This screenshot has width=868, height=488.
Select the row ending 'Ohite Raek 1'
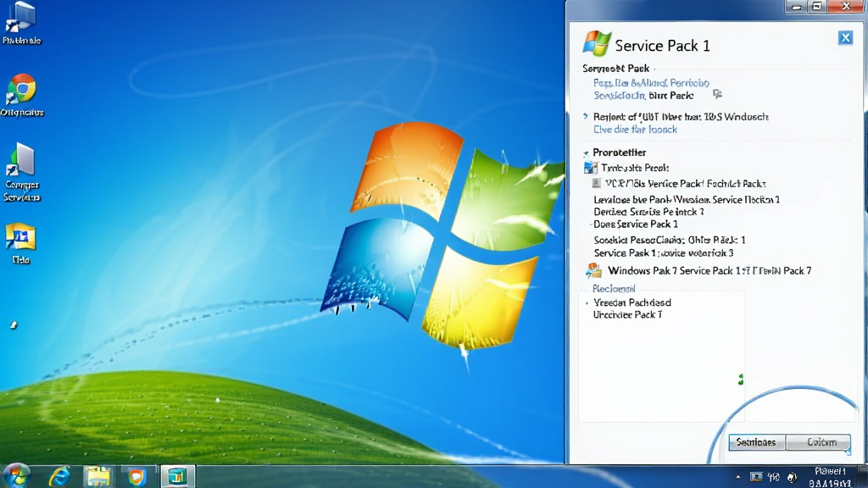[x=670, y=240]
